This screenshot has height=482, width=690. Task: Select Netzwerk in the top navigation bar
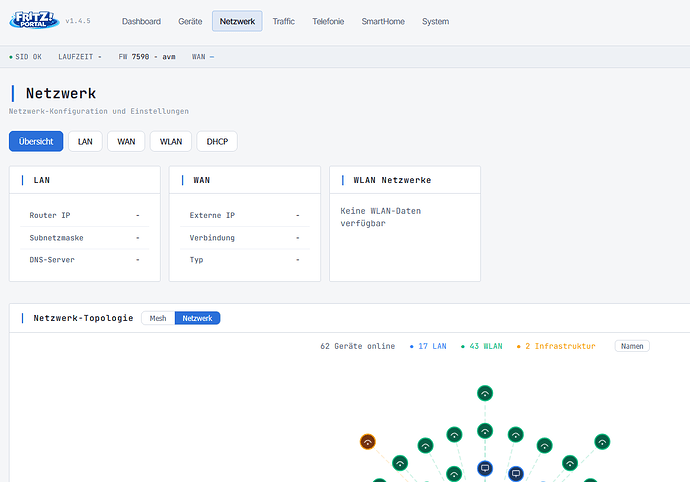[237, 21]
